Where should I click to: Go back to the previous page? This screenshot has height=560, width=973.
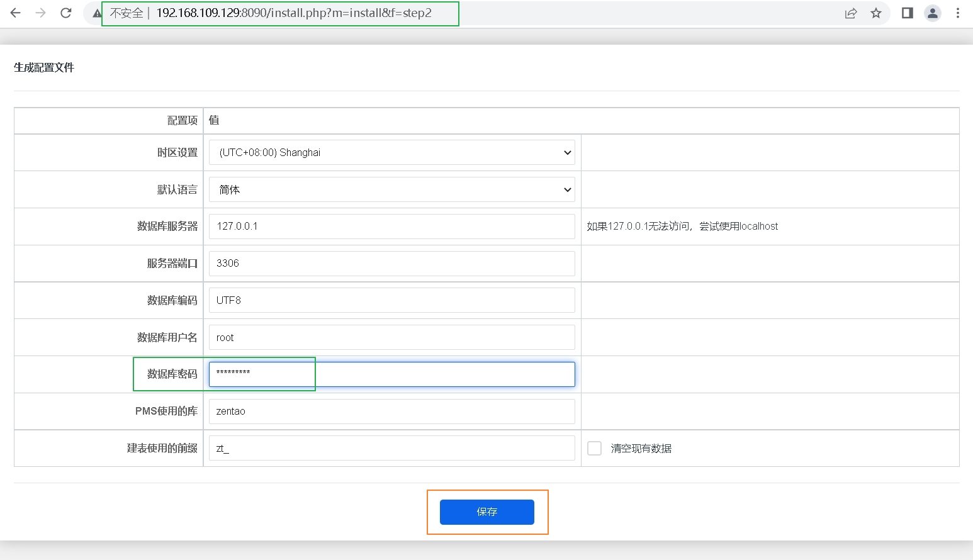[16, 13]
